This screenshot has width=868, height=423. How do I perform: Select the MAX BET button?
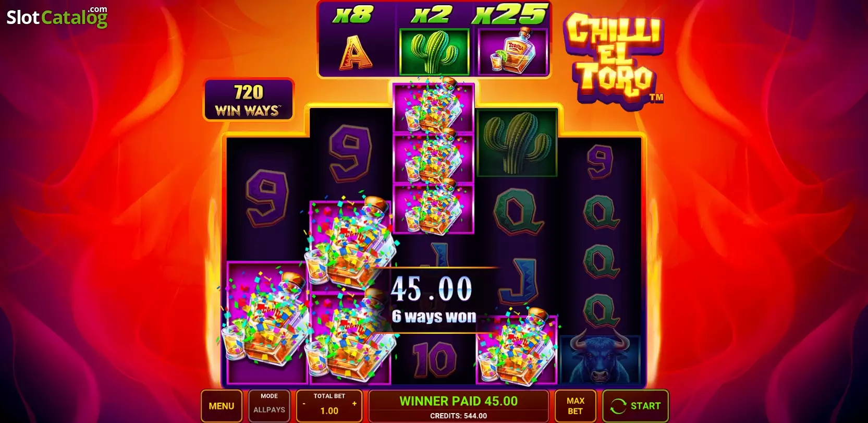pyautogui.click(x=575, y=406)
